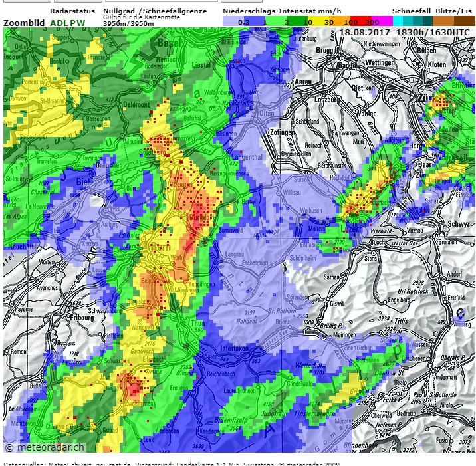
Task: Click 'Murten' label on the map
Action: pos(47,262)
